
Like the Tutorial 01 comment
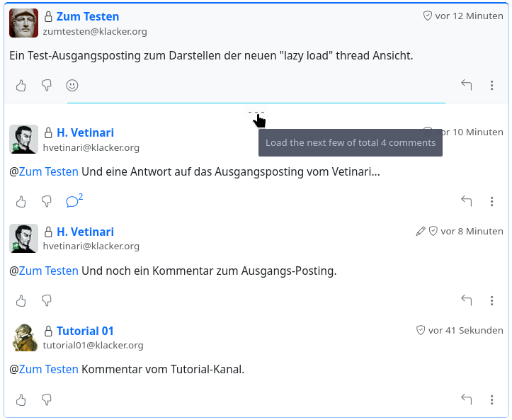tap(21, 400)
